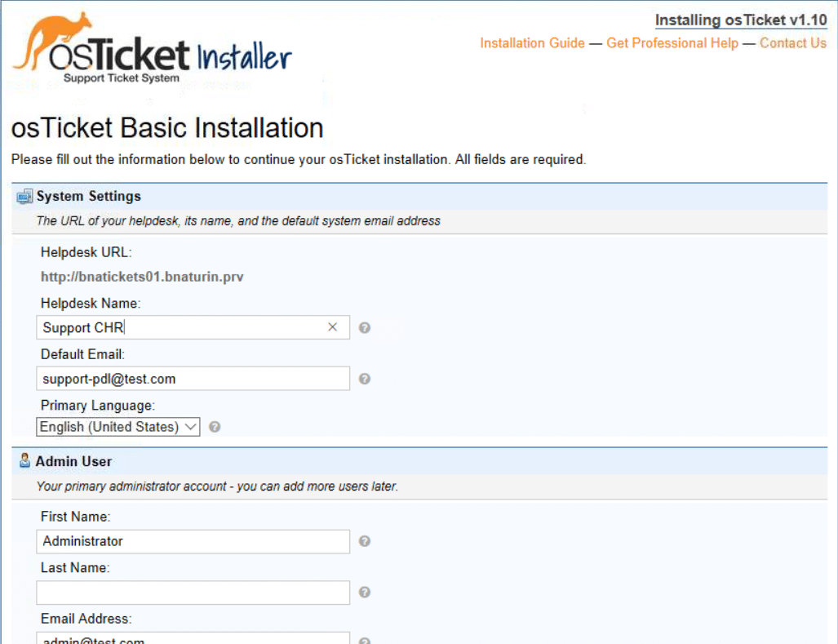
Task: Click the 'Support Ticket System' tagline text
Action: [x=122, y=78]
